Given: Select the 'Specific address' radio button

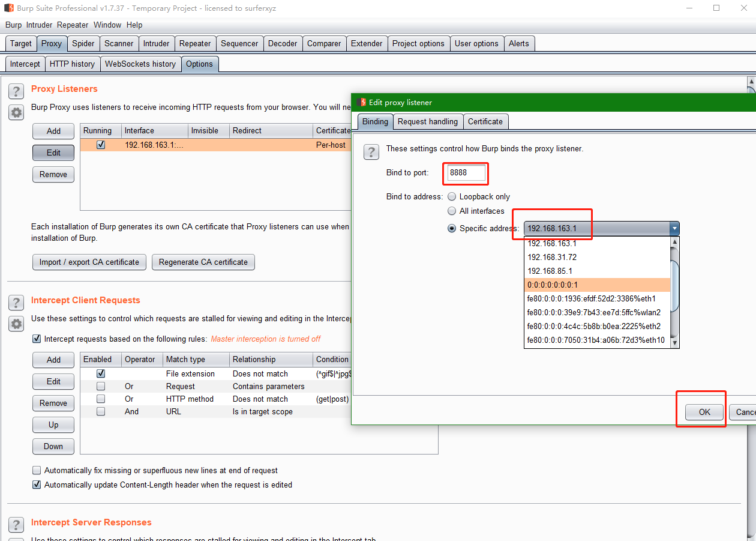Looking at the screenshot, I should pyautogui.click(x=452, y=228).
